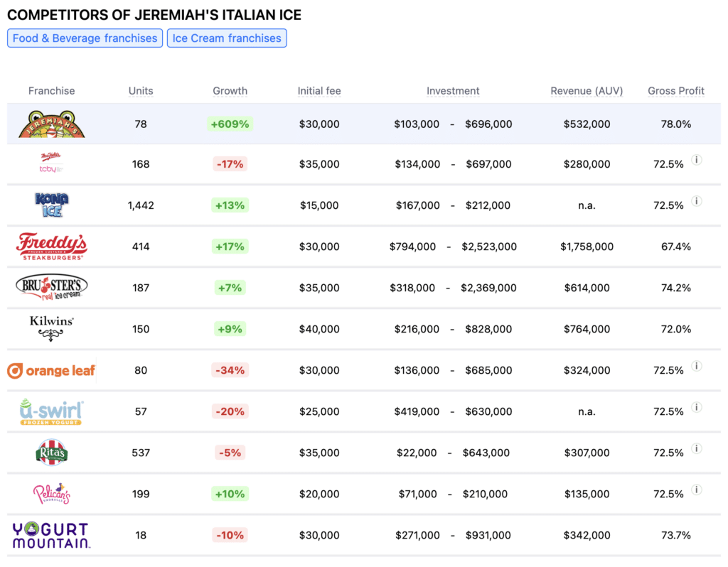Open the U-Swirl Frozen Yogurt logo
The height and width of the screenshot is (567, 728).
51,411
